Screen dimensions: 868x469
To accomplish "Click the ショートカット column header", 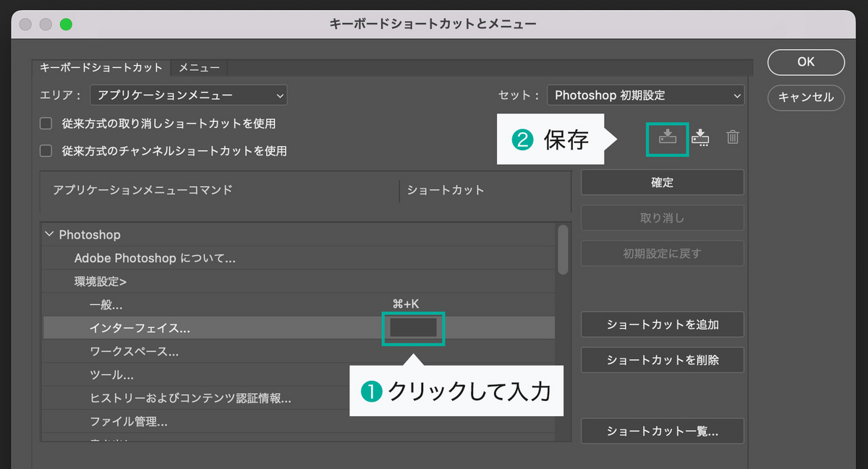I will pyautogui.click(x=446, y=190).
